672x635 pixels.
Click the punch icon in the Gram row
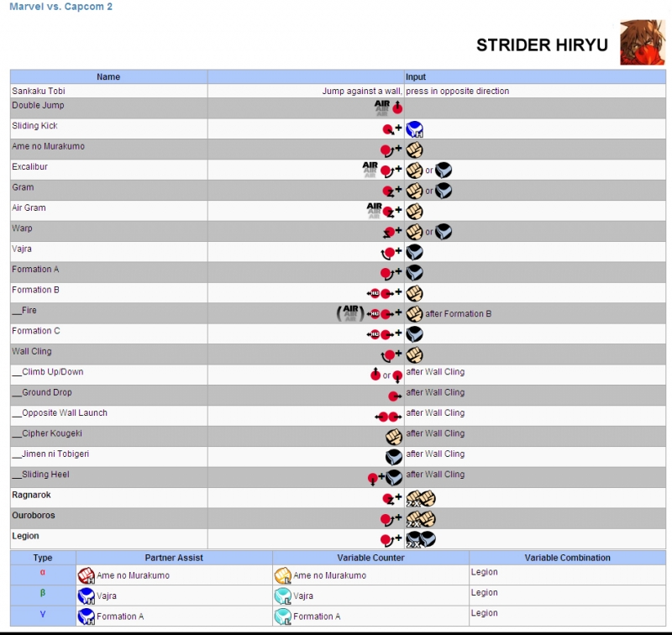tap(414, 191)
